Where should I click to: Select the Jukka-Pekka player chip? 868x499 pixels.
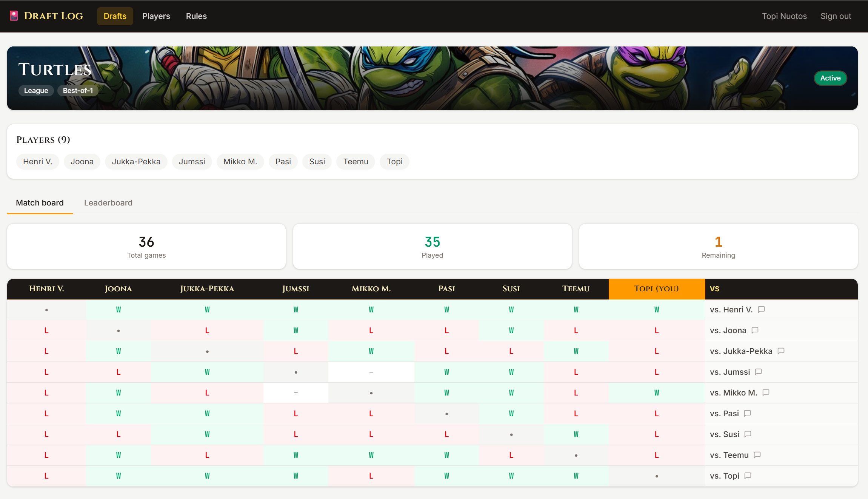pyautogui.click(x=136, y=162)
